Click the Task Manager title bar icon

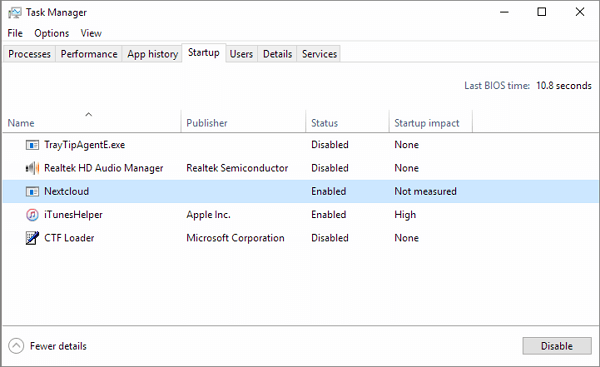click(x=15, y=13)
